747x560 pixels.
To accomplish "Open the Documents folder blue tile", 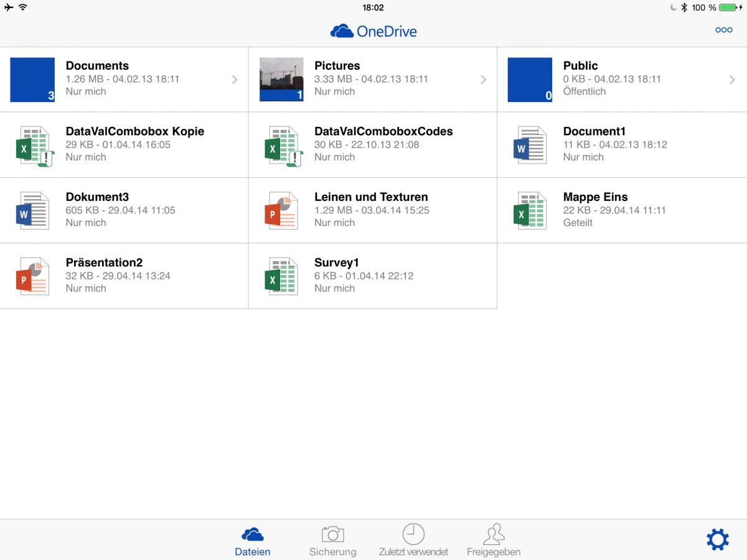I will coord(32,80).
